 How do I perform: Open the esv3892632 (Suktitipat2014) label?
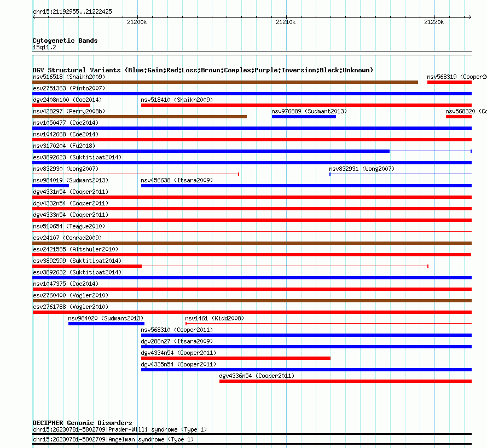pos(77,272)
